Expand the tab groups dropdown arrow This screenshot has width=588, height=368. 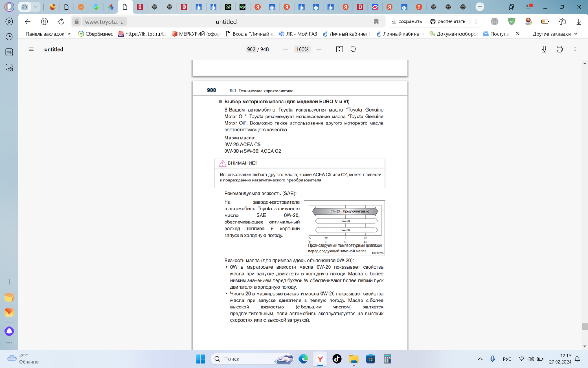36,7
